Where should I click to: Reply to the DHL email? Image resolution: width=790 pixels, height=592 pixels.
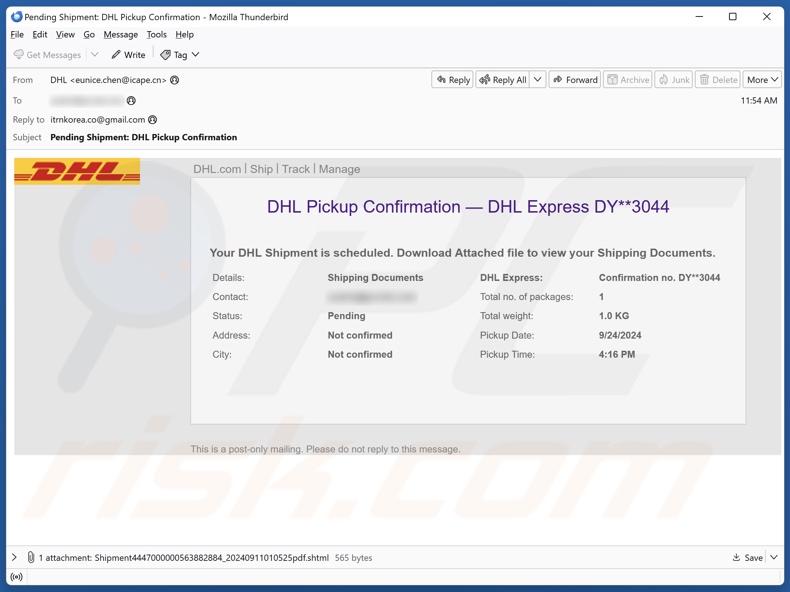452,80
